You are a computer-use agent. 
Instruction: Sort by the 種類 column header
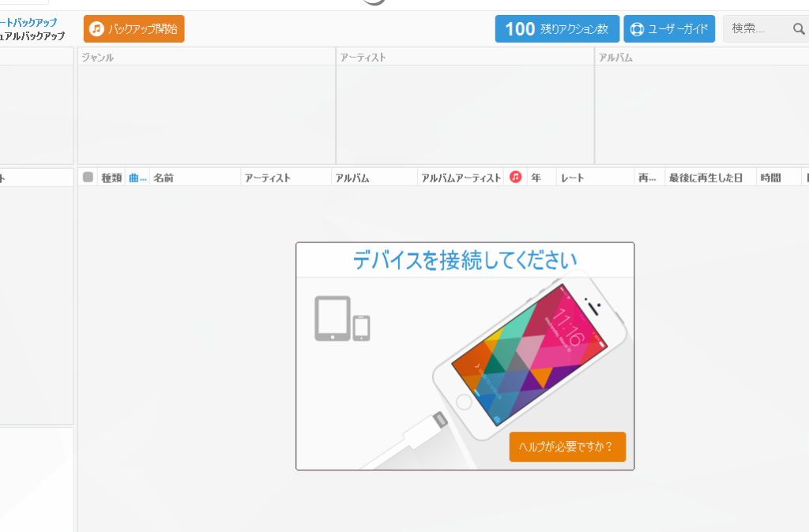click(111, 178)
